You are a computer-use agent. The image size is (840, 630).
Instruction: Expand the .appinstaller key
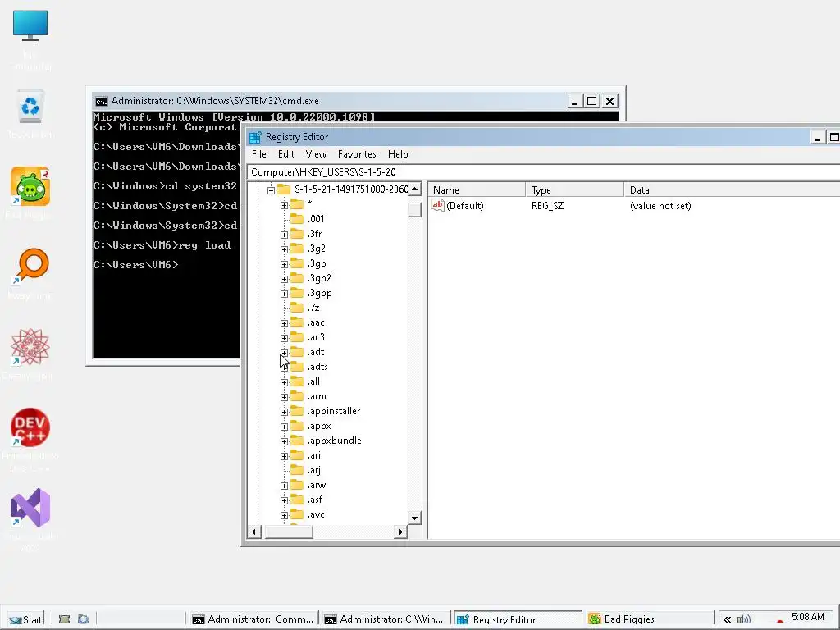[x=285, y=412]
